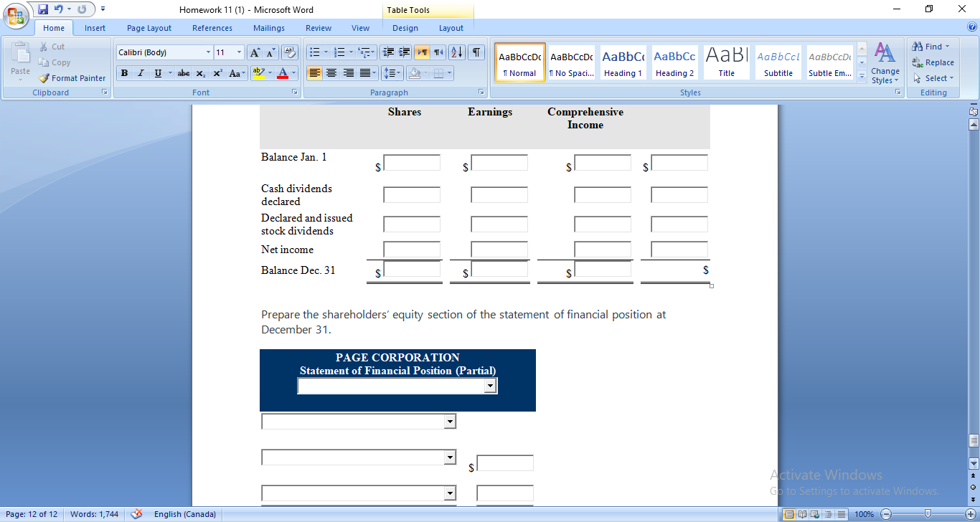Click the Office button

[16, 16]
